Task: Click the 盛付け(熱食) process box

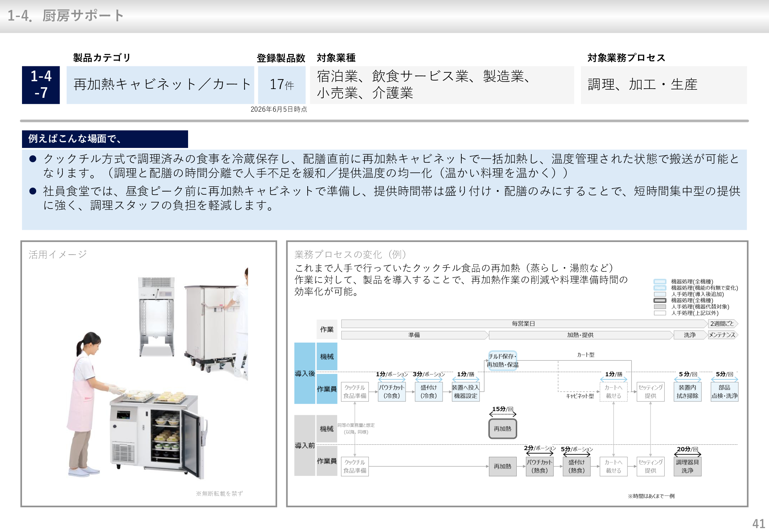Action: tap(576, 466)
